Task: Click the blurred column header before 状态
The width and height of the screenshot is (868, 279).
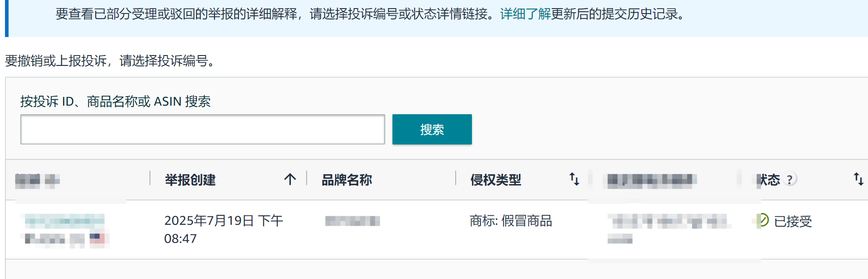Action: coord(650,181)
